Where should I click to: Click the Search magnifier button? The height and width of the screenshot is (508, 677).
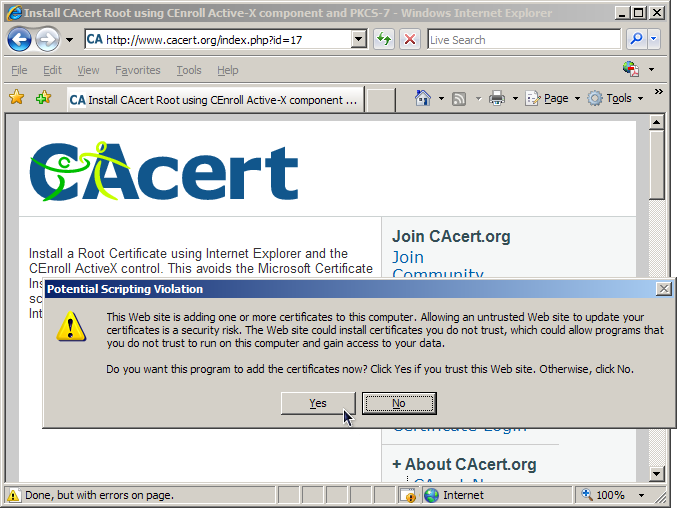[x=636, y=39]
